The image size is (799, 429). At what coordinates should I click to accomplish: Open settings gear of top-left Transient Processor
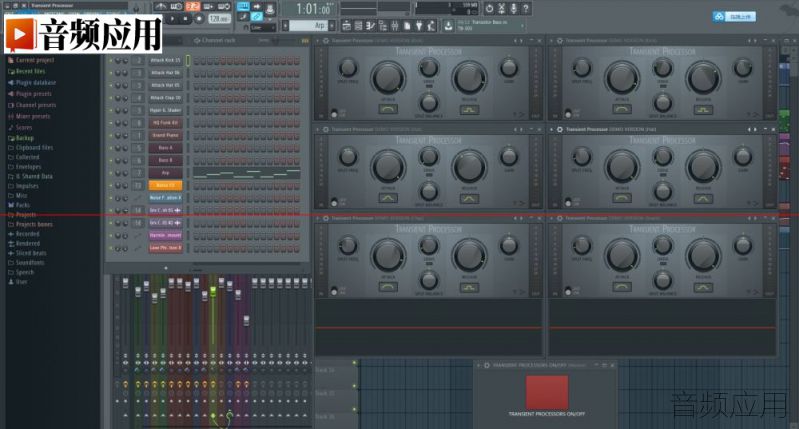[326, 40]
